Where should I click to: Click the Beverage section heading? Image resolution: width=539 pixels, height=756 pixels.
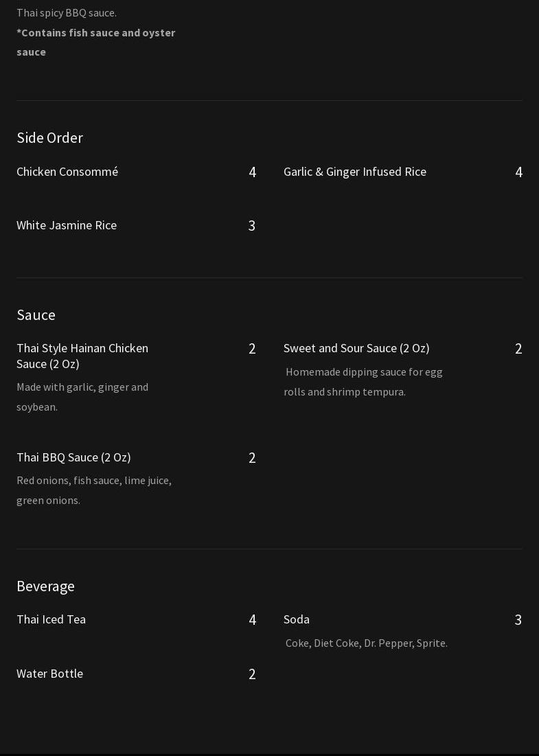[x=45, y=586]
